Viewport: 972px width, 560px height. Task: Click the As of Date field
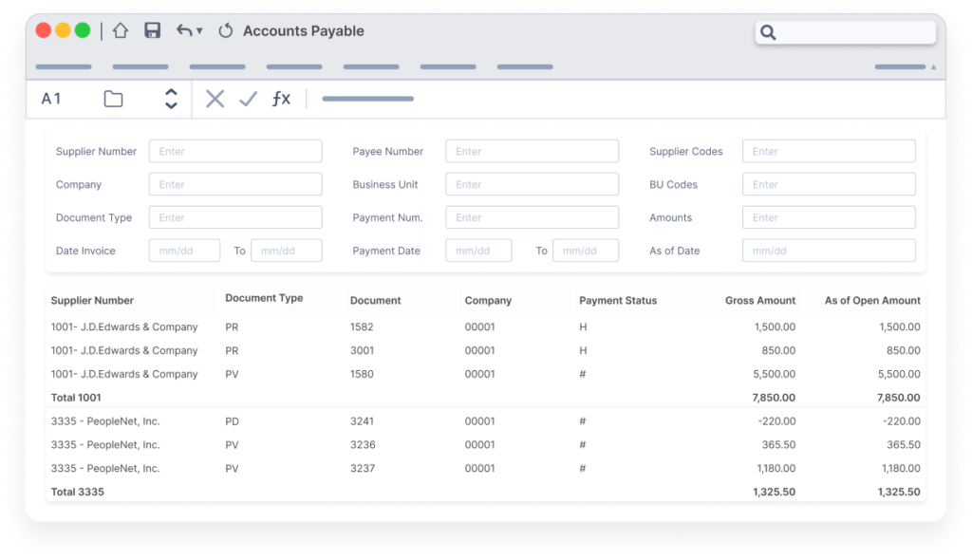(828, 250)
